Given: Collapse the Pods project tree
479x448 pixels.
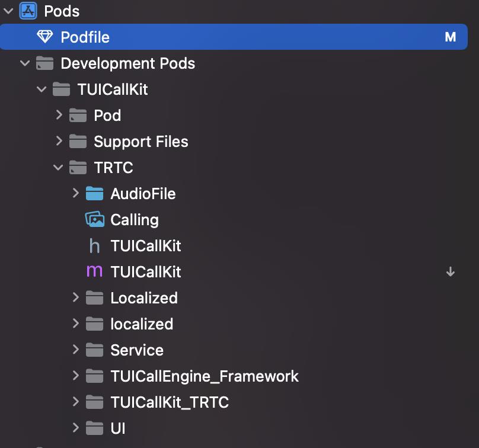Looking at the screenshot, I should [8, 11].
